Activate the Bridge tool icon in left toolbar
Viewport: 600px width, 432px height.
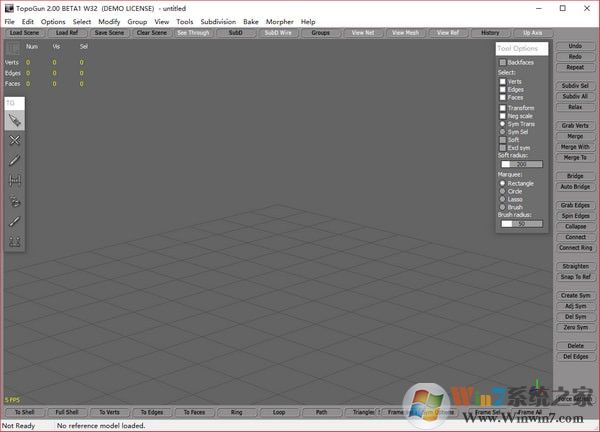click(x=14, y=180)
